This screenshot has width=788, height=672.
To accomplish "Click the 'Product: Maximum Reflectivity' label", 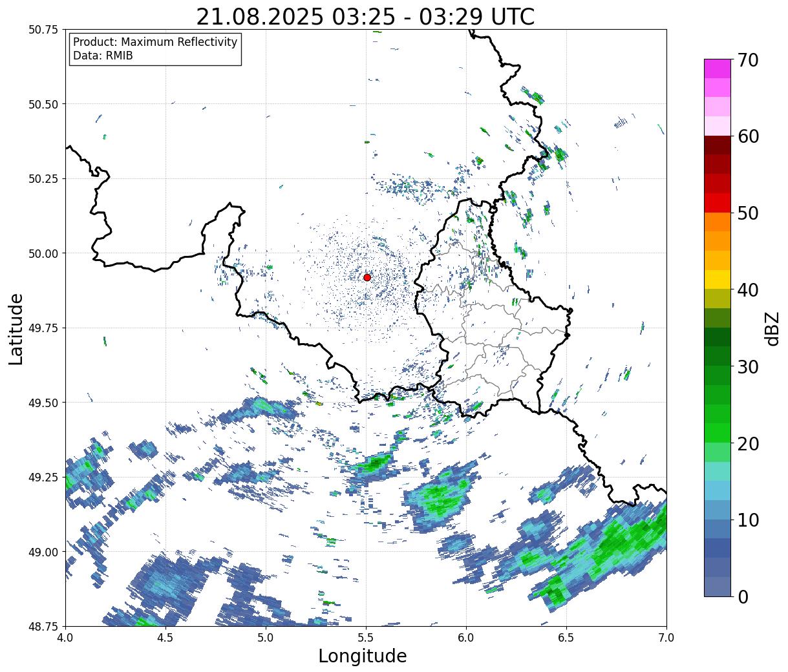I will click(x=155, y=42).
